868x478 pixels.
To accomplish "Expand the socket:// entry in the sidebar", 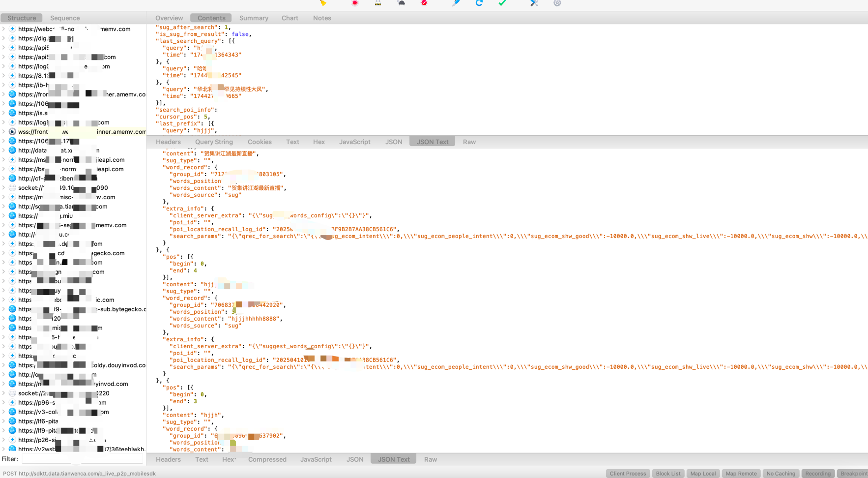I will (x=3, y=187).
